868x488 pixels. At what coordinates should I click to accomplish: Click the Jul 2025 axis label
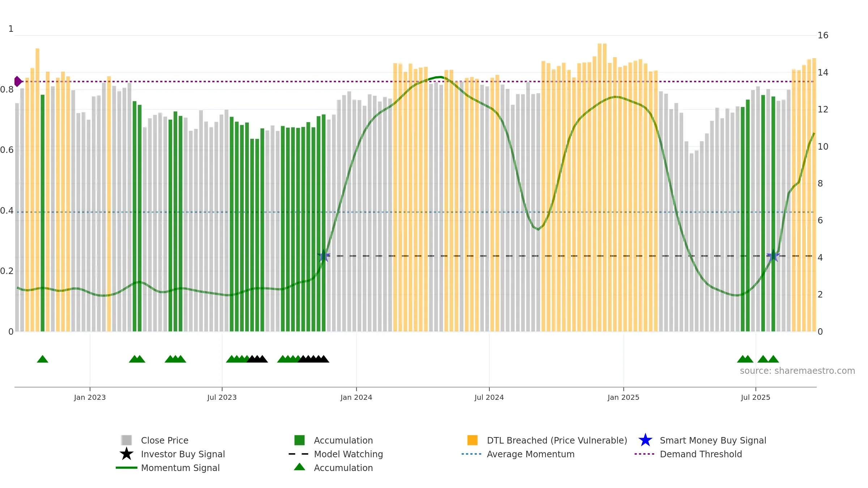756,398
